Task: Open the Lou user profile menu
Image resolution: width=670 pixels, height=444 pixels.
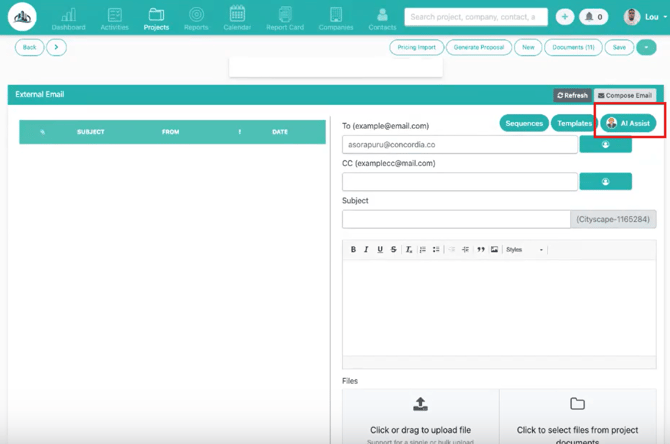Action: (x=640, y=17)
